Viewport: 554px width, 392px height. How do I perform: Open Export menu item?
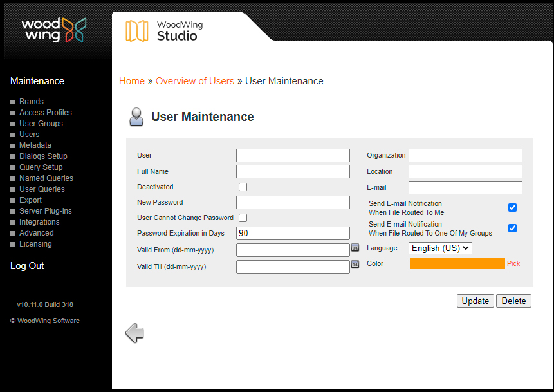(30, 200)
